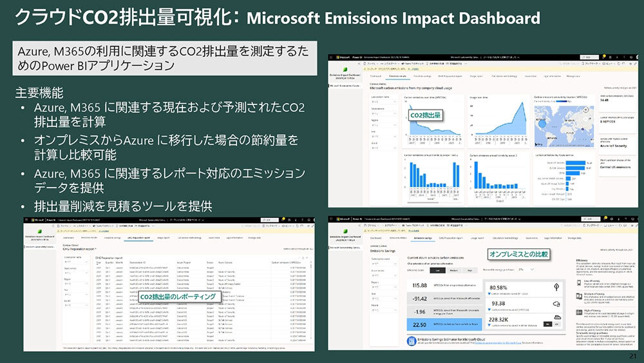The width and height of the screenshot is (644, 363).
Task: Click large bubble over North America on map
Action: [x=542, y=123]
